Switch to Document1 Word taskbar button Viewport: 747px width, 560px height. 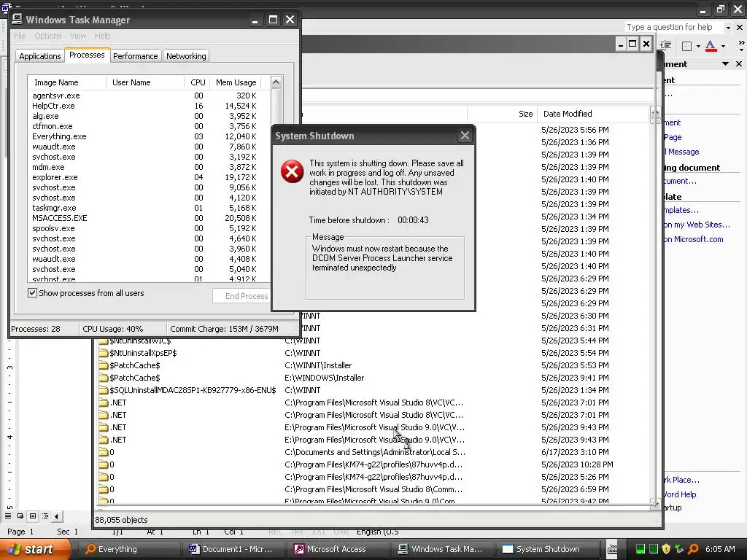(x=234, y=549)
